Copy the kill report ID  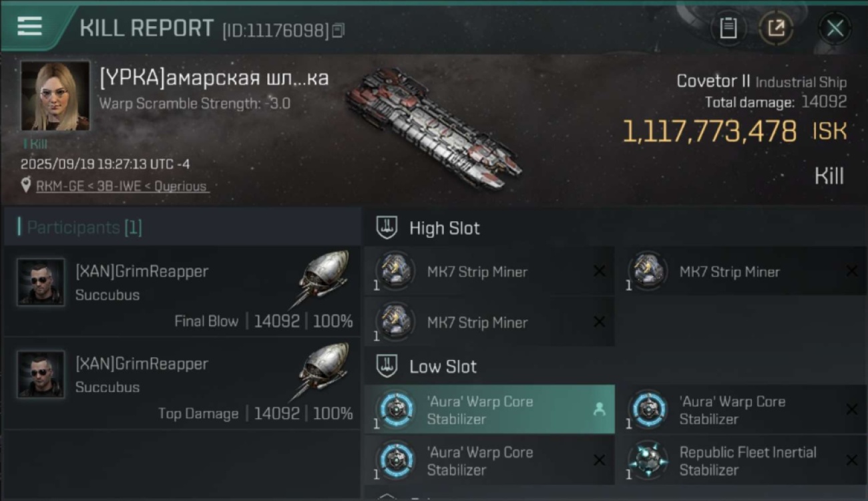pos(338,31)
